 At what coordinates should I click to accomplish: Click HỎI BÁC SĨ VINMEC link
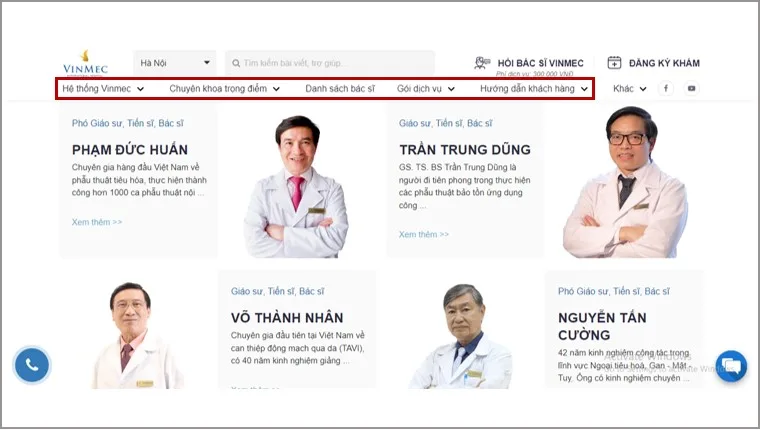540,63
